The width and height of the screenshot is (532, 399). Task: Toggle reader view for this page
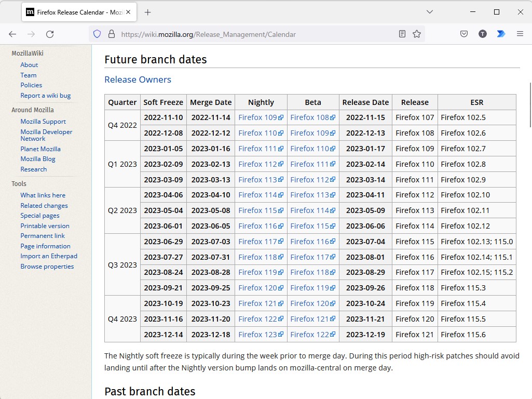[x=402, y=34]
